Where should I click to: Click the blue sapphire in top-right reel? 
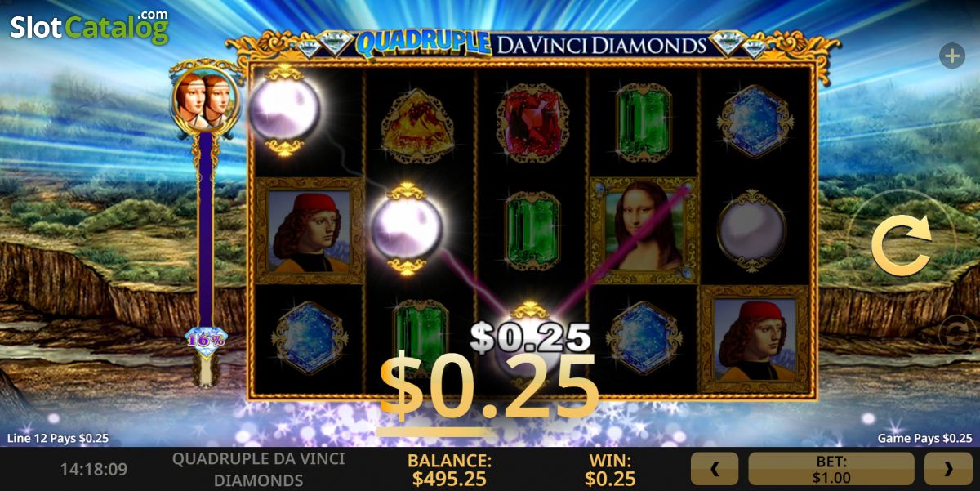tap(755, 122)
